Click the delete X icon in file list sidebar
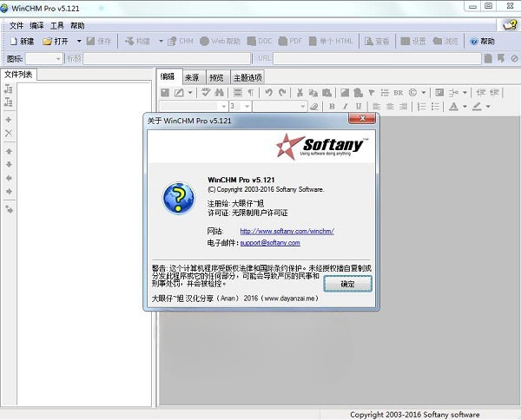 (9, 133)
